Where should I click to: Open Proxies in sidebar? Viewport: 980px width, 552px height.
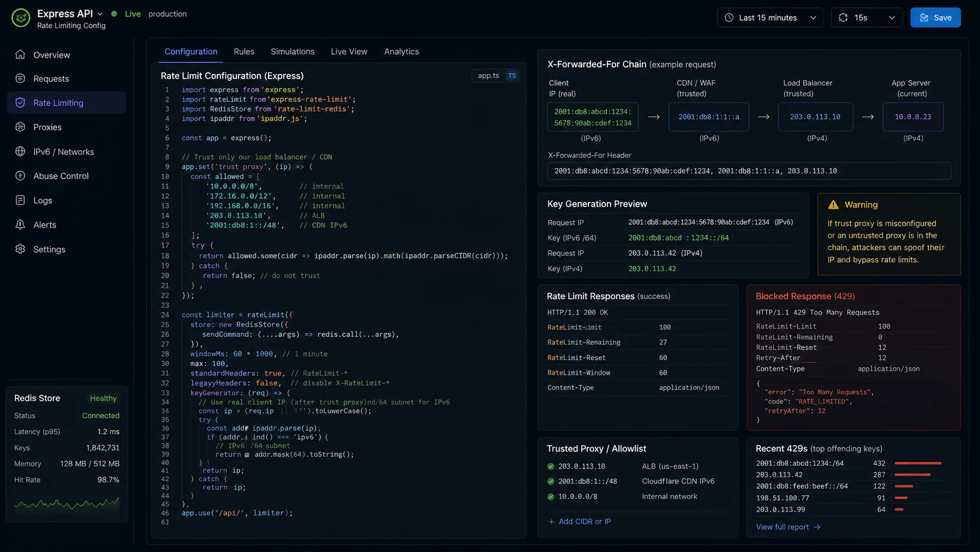66,127
